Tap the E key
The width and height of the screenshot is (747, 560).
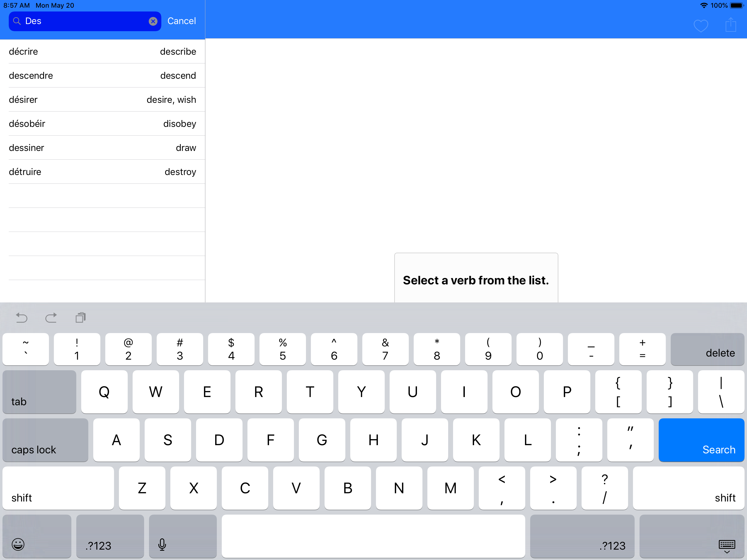207,392
